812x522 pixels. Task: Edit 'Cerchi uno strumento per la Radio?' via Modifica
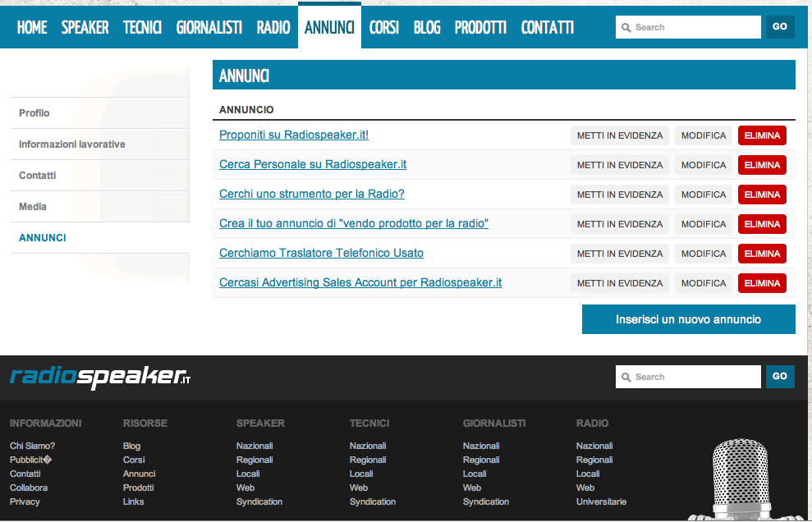pos(704,195)
